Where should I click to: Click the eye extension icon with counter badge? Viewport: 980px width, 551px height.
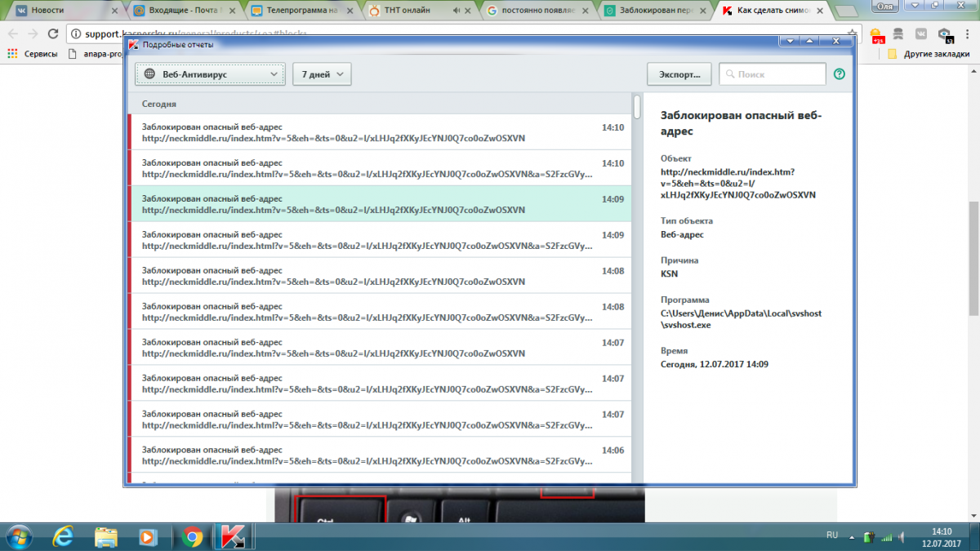click(945, 35)
